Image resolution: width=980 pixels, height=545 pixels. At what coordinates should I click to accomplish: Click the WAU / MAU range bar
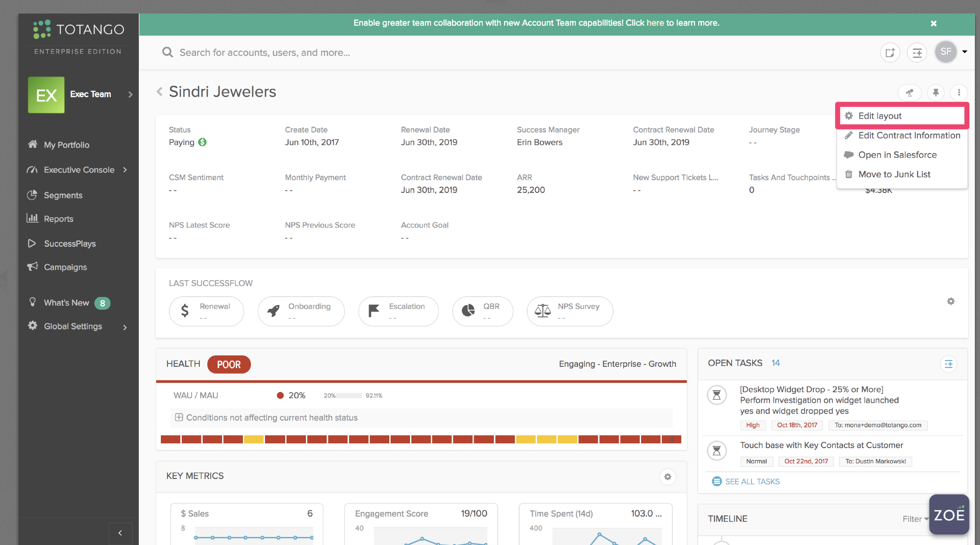349,396
